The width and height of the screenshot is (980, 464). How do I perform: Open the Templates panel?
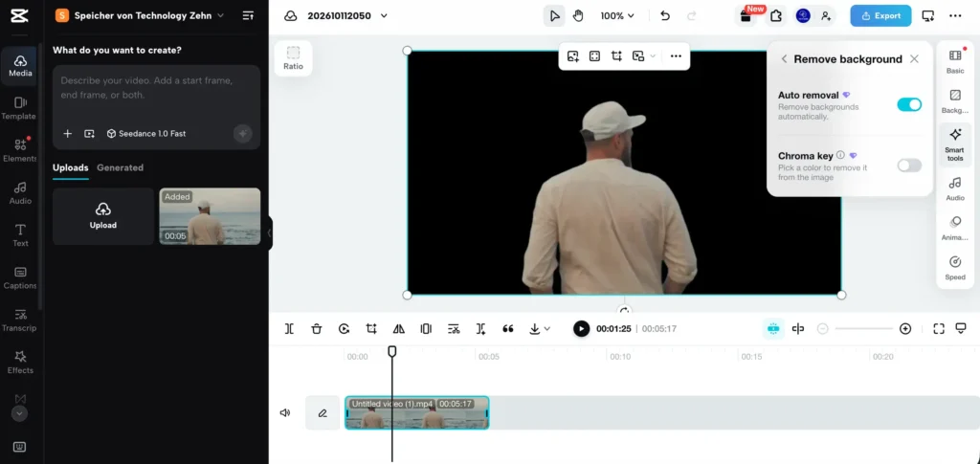[x=20, y=107]
